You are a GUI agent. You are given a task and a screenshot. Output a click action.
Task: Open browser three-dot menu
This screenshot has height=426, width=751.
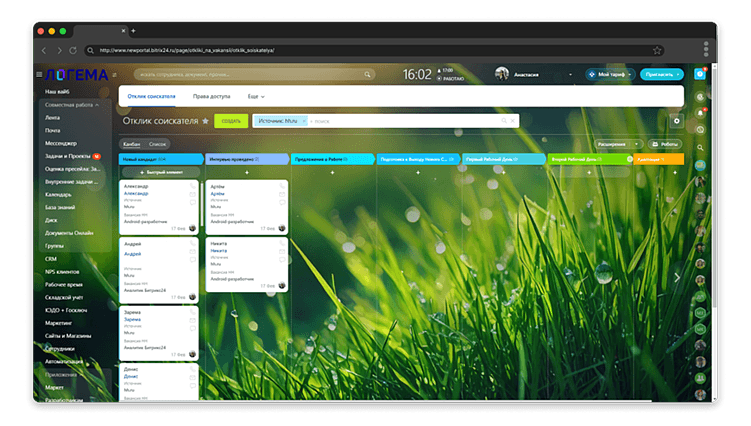pos(705,49)
